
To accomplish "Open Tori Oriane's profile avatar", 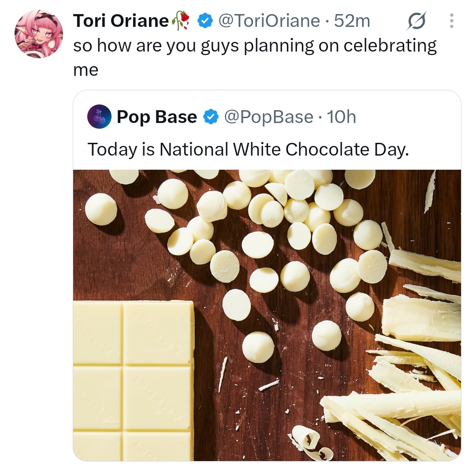I will pos(39,33).
